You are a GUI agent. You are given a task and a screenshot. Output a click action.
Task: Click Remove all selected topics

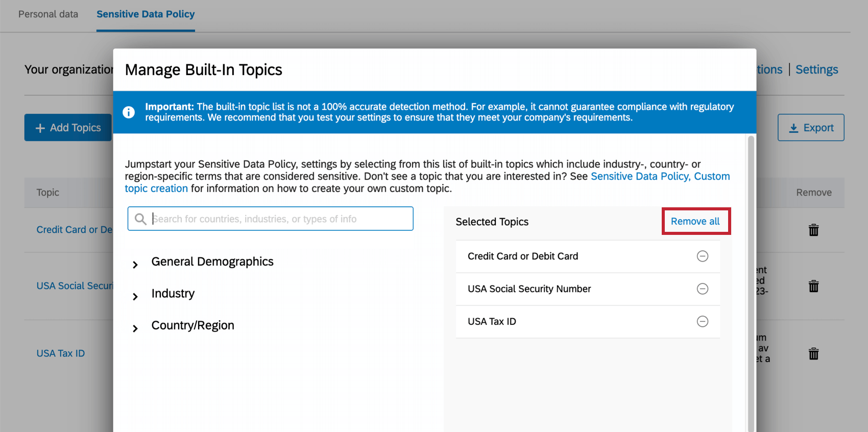pyautogui.click(x=695, y=221)
